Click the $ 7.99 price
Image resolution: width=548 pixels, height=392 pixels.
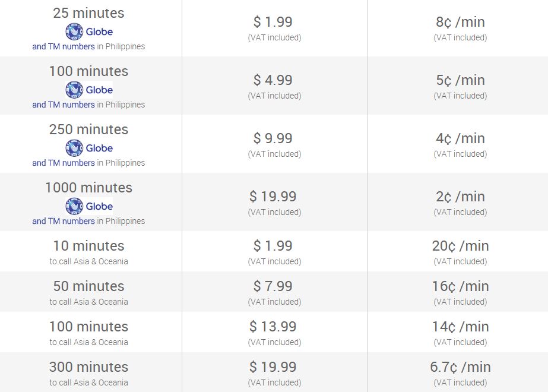click(x=273, y=286)
